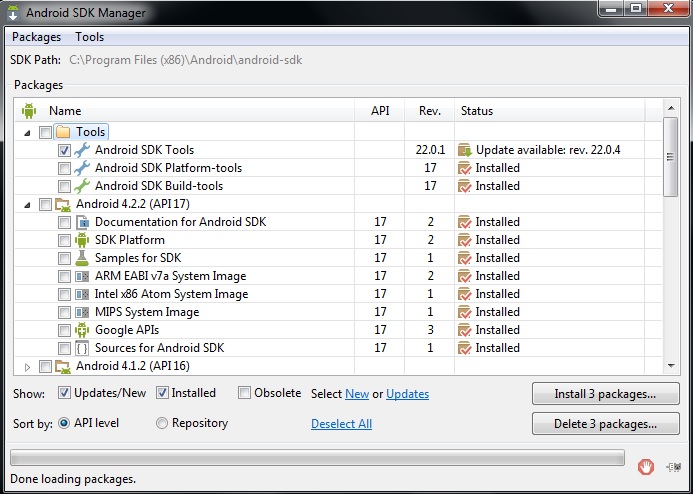Click the Status column header

click(476, 111)
